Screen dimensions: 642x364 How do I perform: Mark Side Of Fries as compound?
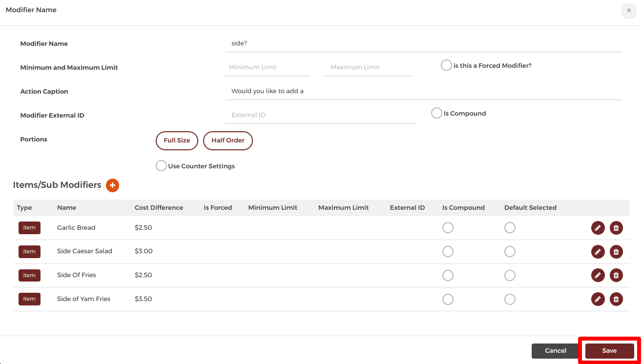pyautogui.click(x=448, y=275)
